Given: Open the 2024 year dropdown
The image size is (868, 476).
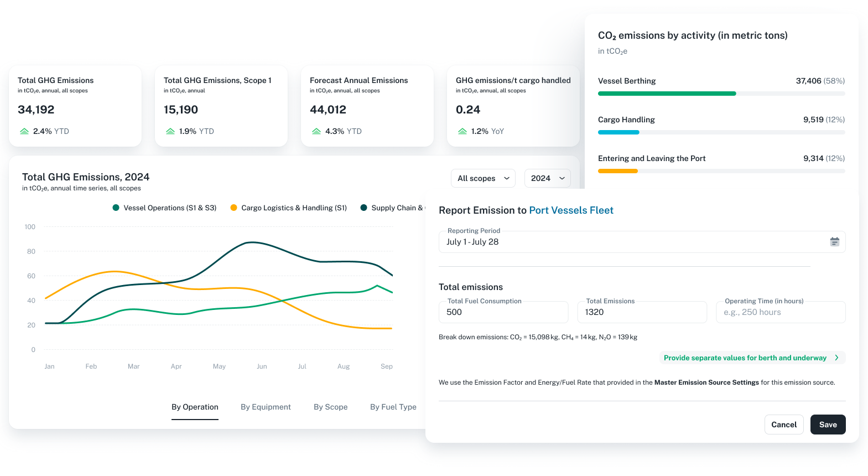Looking at the screenshot, I should coord(547,178).
